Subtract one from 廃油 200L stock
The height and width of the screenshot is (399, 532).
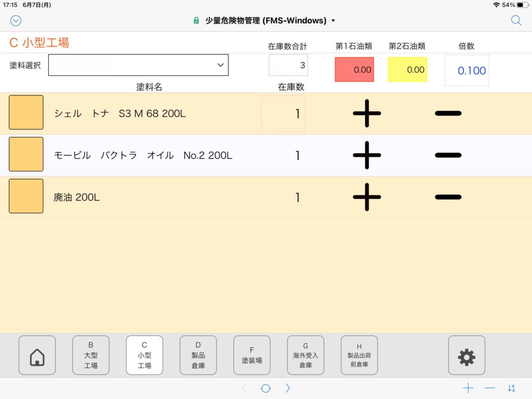click(448, 197)
